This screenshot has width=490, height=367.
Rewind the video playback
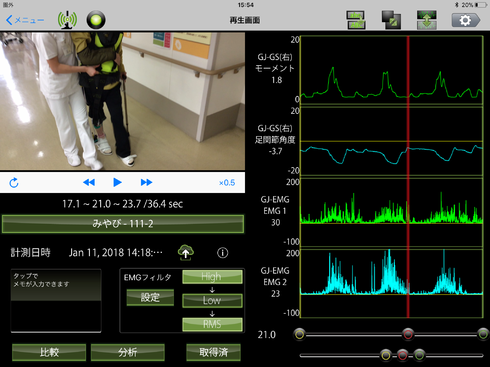pyautogui.click(x=89, y=182)
